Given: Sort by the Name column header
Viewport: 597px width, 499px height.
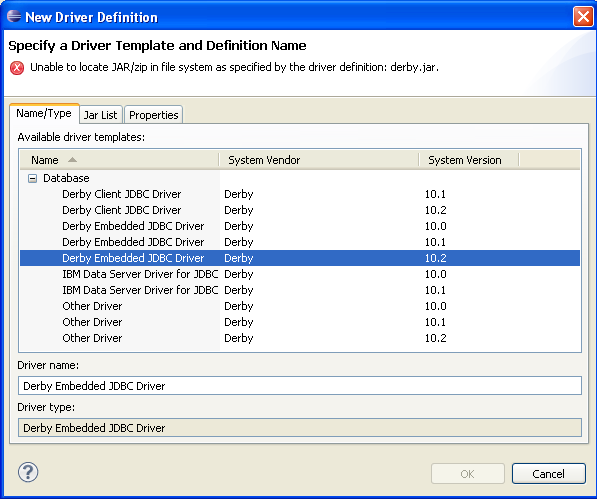Looking at the screenshot, I should coord(120,160).
